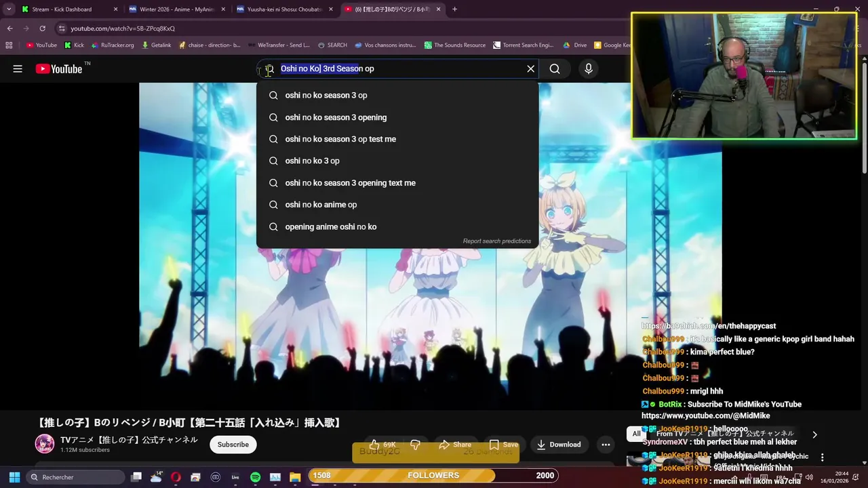Click inside the YouTube search field
This screenshot has width=868, height=488.
pyautogui.click(x=397, y=68)
